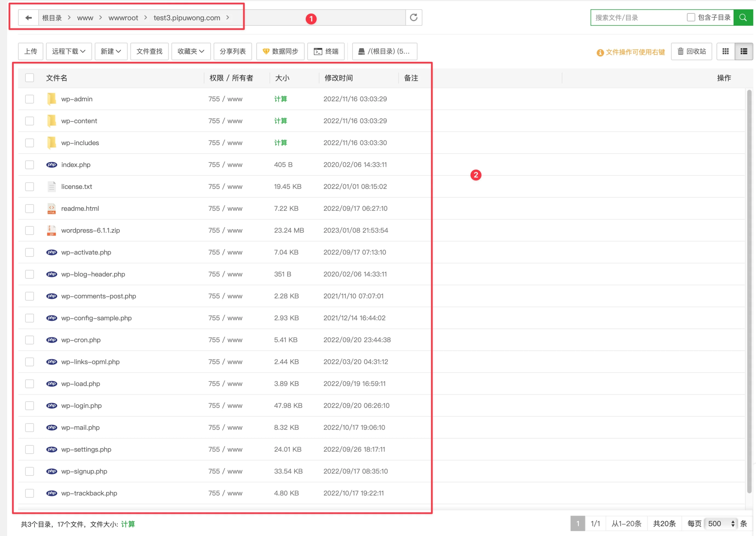Click the wp-links-opml.php file icon
Viewport: 756px width, 536px height.
pyautogui.click(x=51, y=362)
